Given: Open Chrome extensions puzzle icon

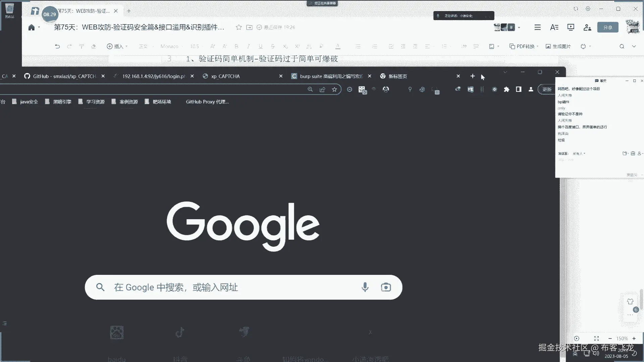Looking at the screenshot, I should pyautogui.click(x=506, y=89).
